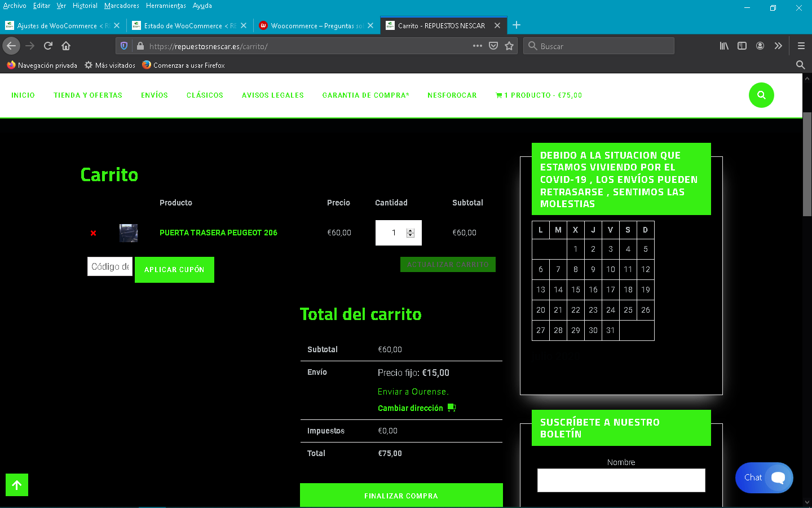Open Más visitados bookmarks folder

point(110,65)
